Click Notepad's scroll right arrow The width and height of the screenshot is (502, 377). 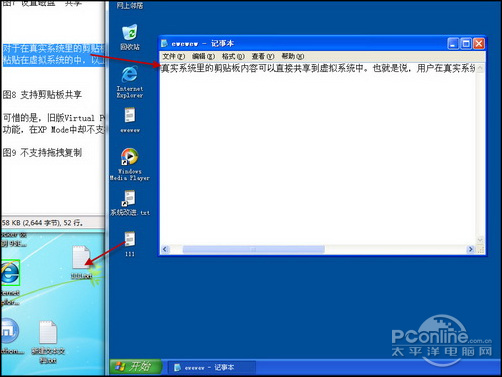(x=471, y=249)
